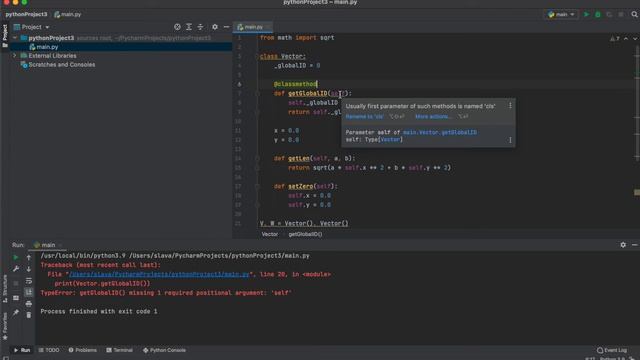Open the main run configuration dropdown
This screenshot has height=360, width=640.
(x=561, y=14)
